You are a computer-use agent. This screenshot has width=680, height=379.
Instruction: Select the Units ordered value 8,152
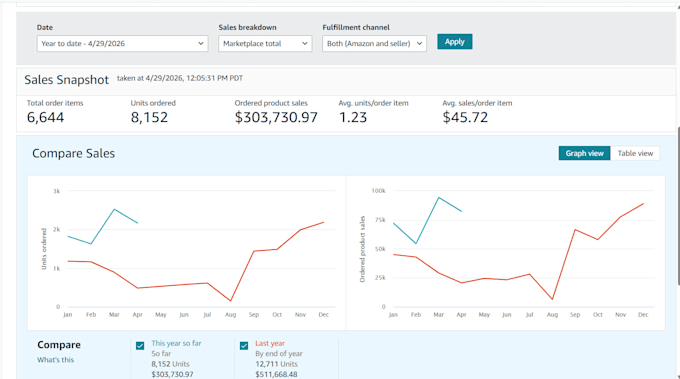pos(149,117)
